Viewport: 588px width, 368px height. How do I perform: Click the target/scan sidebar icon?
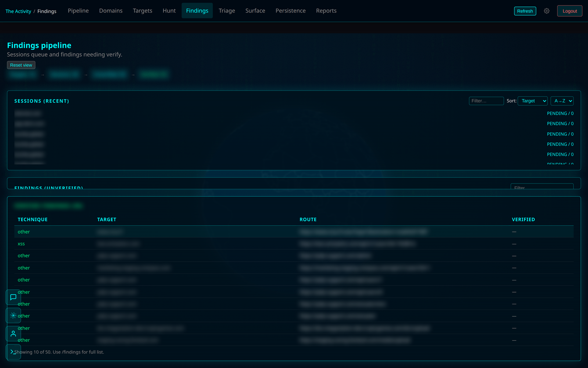point(13,315)
